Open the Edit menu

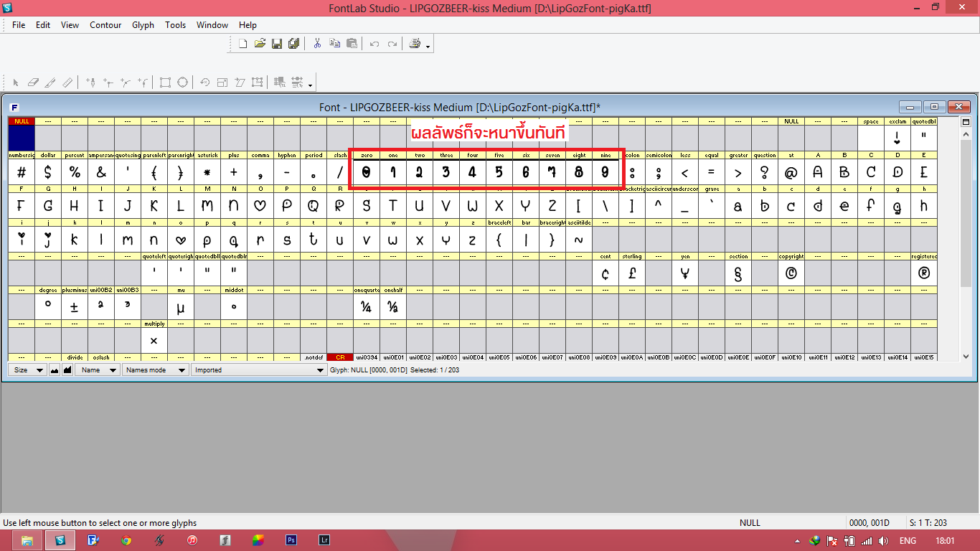point(43,24)
